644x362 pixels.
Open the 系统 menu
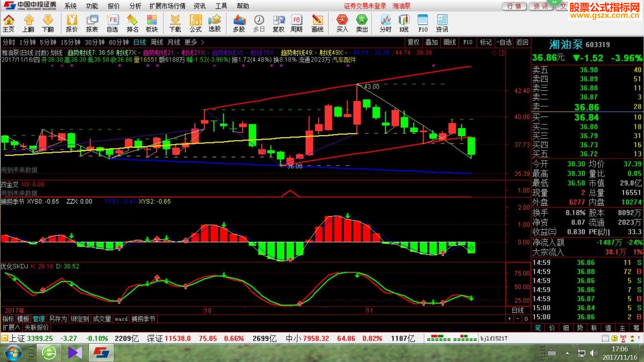pyautogui.click(x=70, y=6)
